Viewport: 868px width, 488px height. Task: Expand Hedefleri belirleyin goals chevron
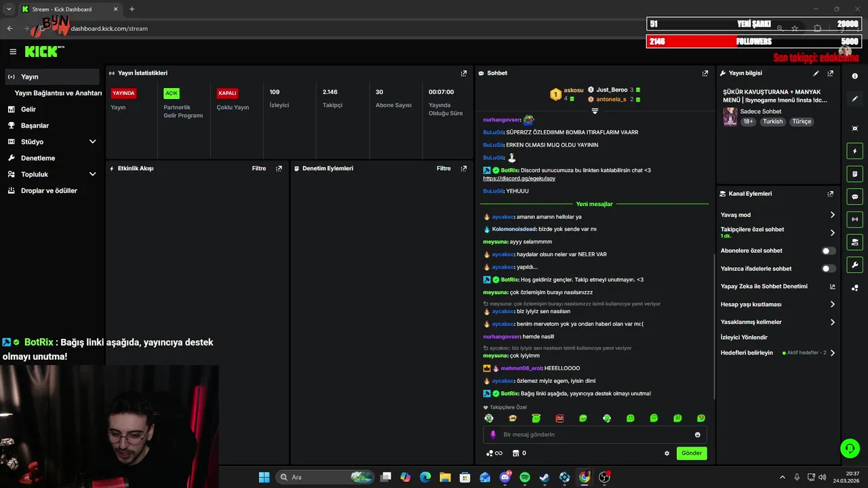click(832, 353)
